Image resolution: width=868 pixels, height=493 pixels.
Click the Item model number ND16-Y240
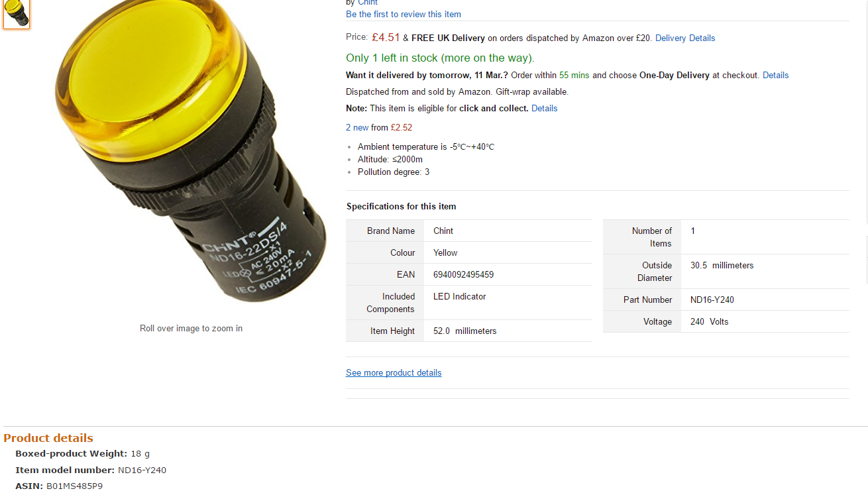pos(142,470)
